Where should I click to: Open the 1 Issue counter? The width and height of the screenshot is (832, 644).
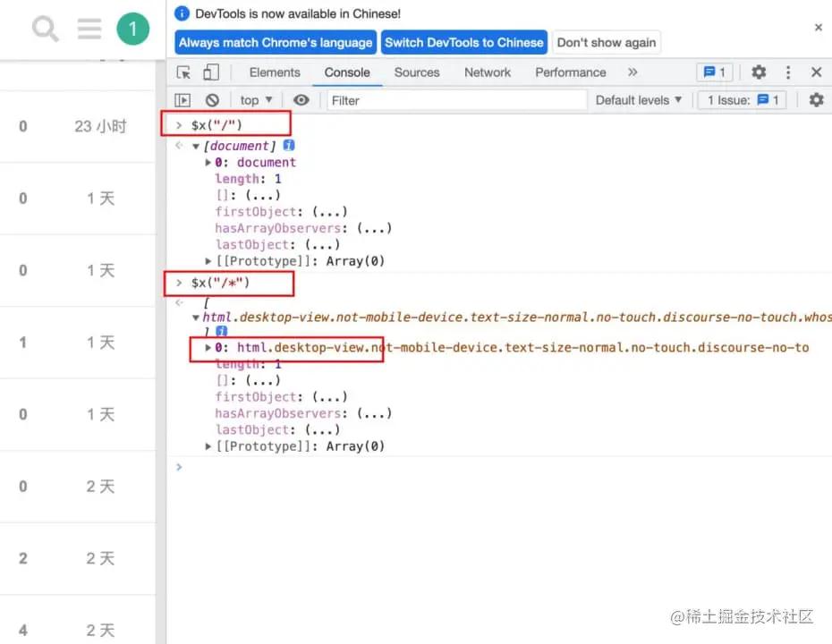[x=742, y=99]
